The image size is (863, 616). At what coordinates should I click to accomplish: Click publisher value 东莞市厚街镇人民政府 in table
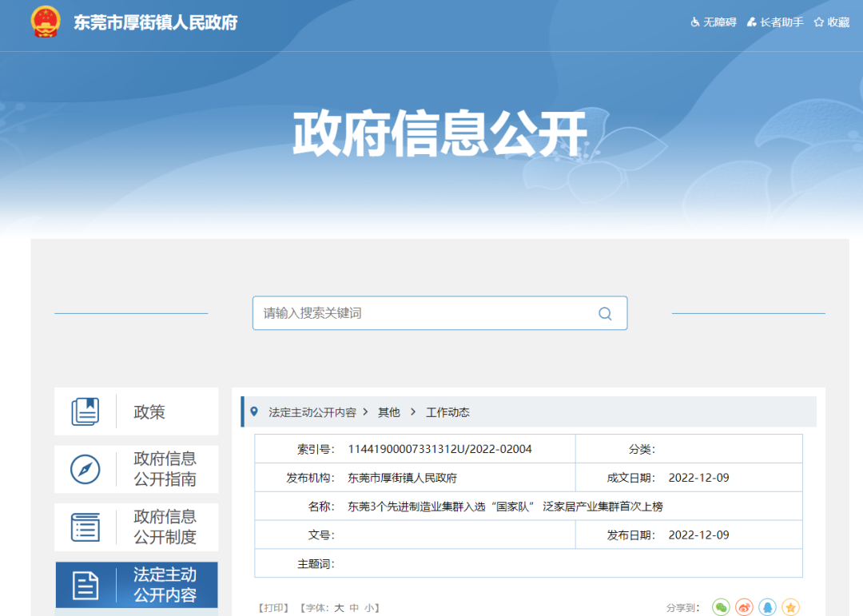click(x=402, y=478)
